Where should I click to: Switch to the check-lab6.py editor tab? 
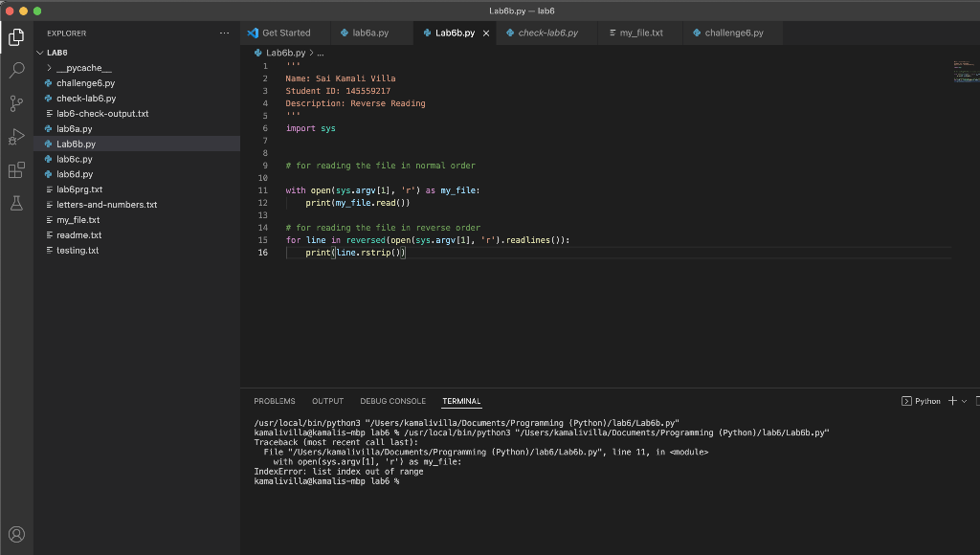click(x=547, y=33)
